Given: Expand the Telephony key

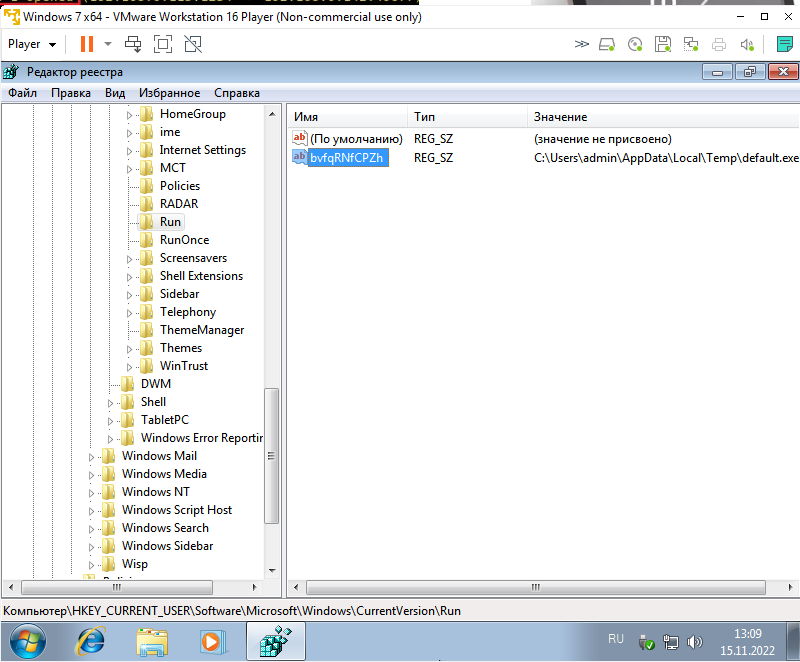Looking at the screenshot, I should (x=129, y=313).
